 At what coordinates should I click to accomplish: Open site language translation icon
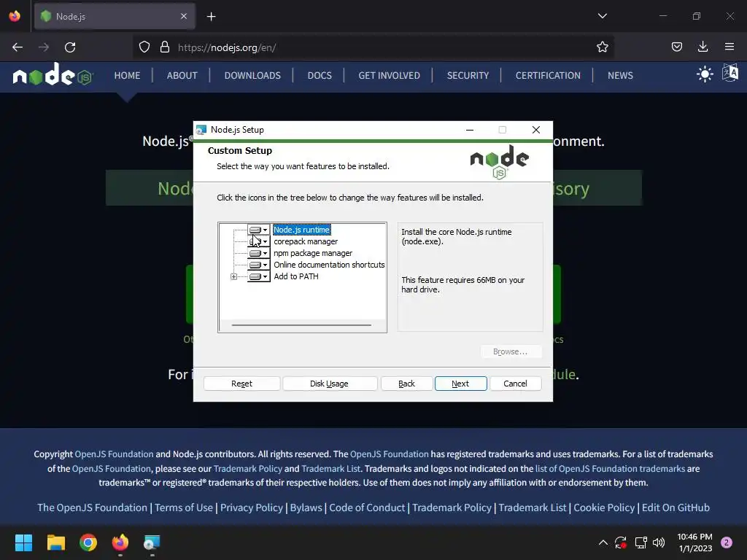click(729, 74)
